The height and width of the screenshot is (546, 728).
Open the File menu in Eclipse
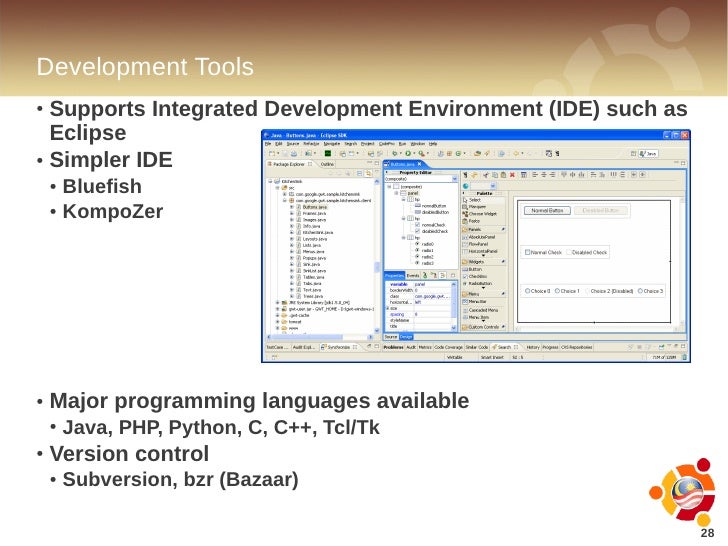268,144
